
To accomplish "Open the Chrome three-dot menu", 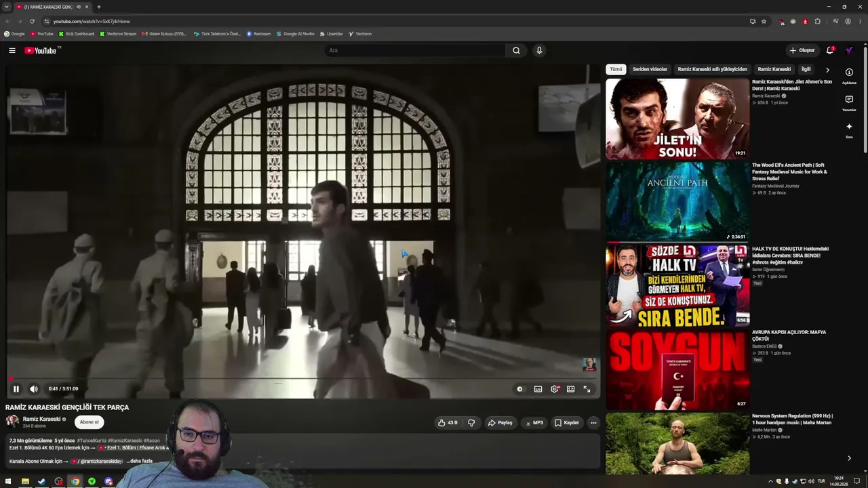I will [x=859, y=21].
